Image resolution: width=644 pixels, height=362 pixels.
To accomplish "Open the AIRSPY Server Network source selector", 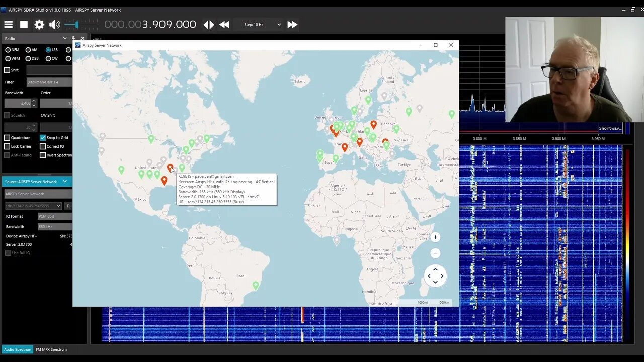I will [x=38, y=194].
